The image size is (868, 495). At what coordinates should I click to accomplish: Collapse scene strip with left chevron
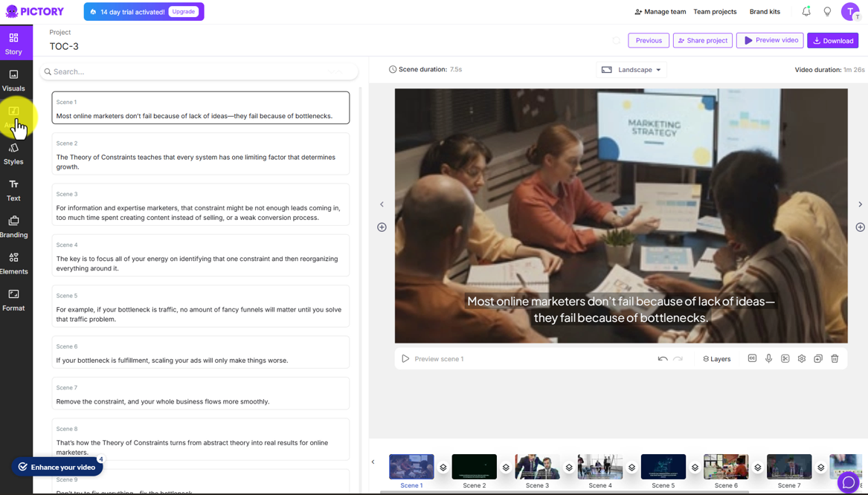(373, 462)
